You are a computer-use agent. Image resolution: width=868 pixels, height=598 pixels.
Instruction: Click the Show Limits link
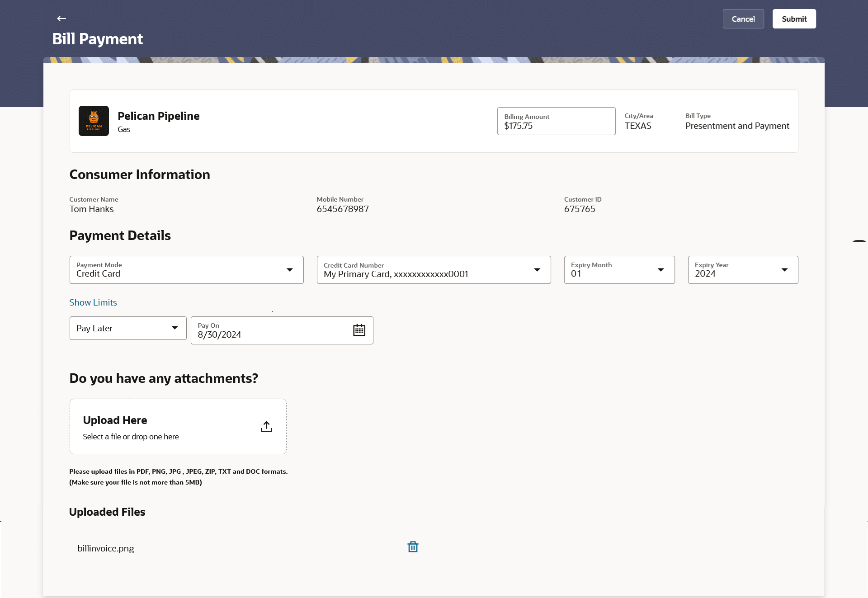coord(93,302)
